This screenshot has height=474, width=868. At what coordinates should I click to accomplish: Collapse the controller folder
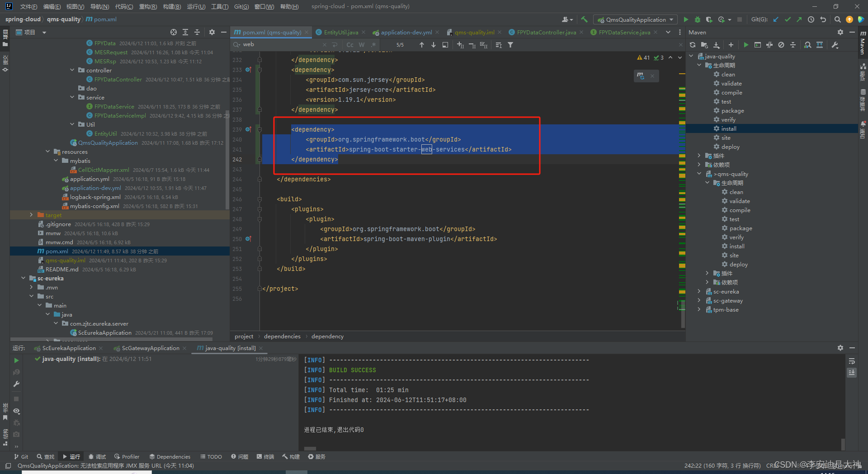coord(72,70)
